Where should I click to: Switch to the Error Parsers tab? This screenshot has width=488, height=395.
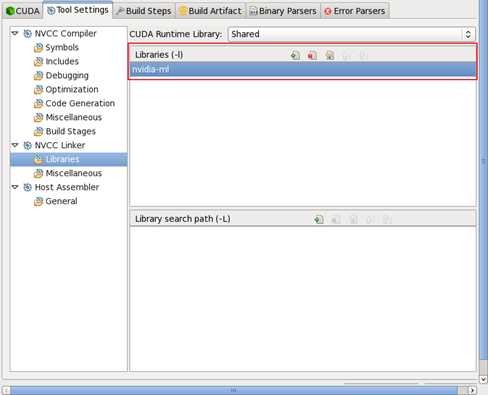pyautogui.click(x=355, y=11)
